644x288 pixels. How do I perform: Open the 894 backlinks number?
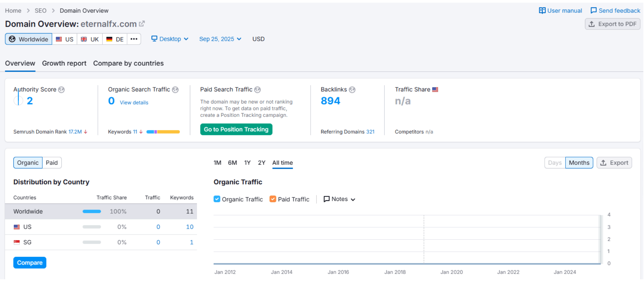tap(330, 101)
